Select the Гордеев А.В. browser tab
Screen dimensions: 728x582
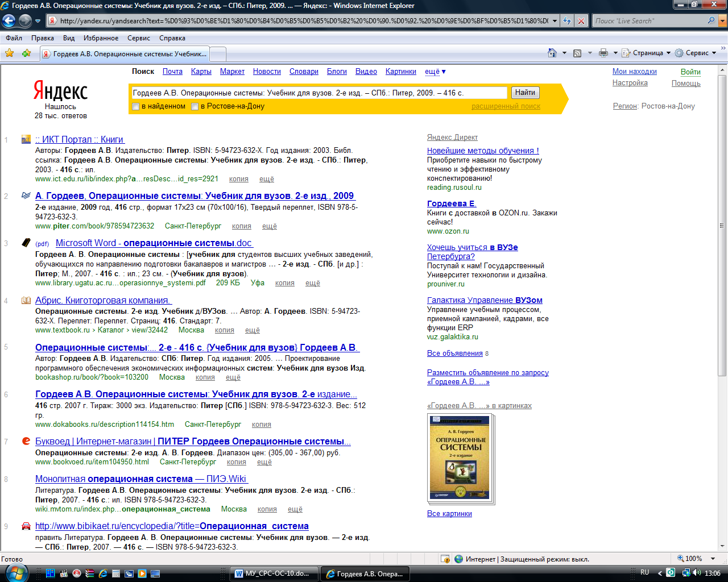tap(125, 54)
